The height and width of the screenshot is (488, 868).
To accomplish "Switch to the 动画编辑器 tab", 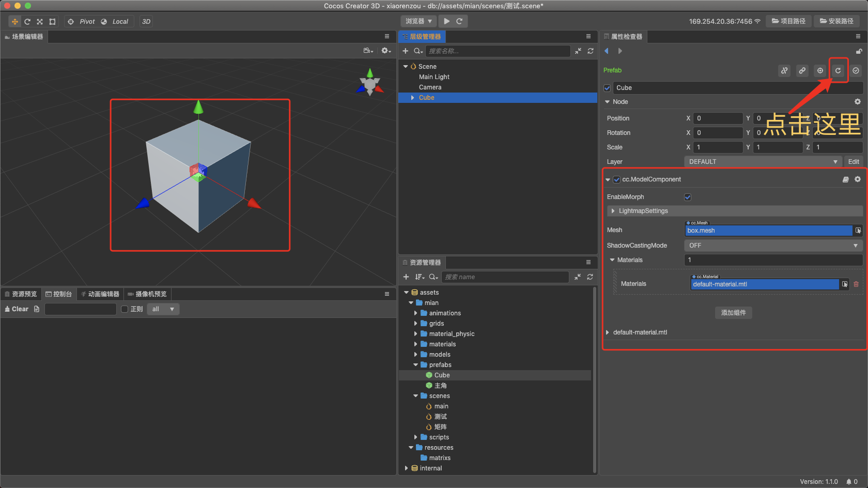I will 100,294.
